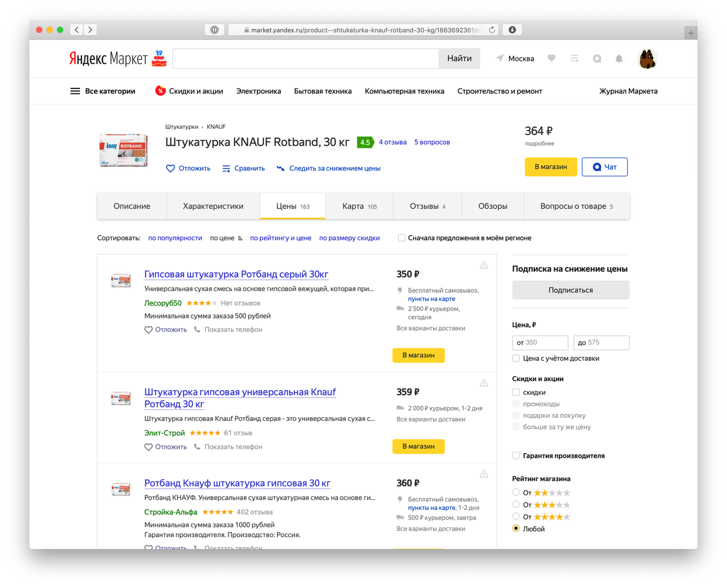Report the 359 ₽ offer warning icon
Viewport: 727px width, 588px height.
click(x=484, y=383)
